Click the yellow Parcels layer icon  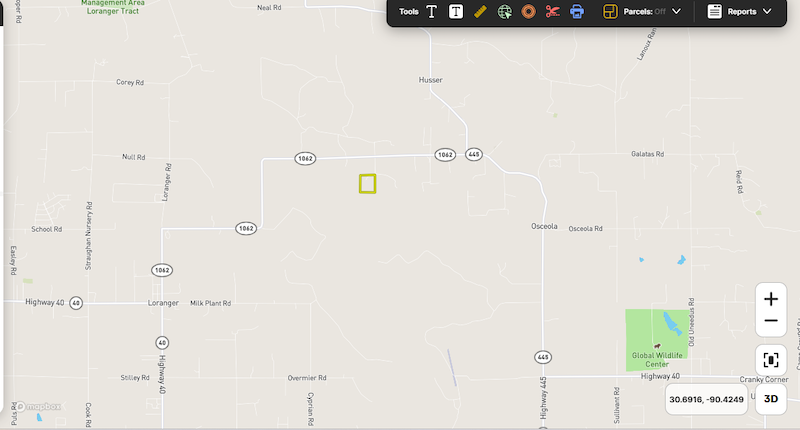pos(610,11)
